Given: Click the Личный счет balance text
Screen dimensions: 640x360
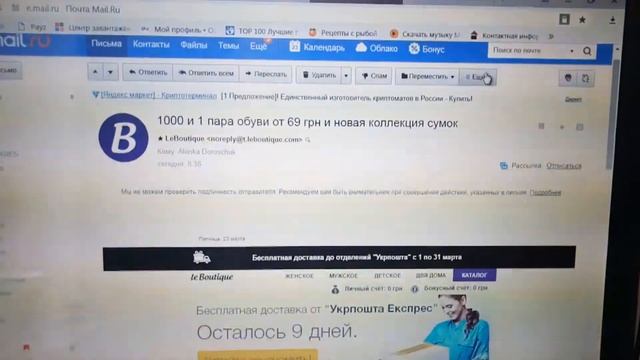Looking at the screenshot, I should 373,289.
